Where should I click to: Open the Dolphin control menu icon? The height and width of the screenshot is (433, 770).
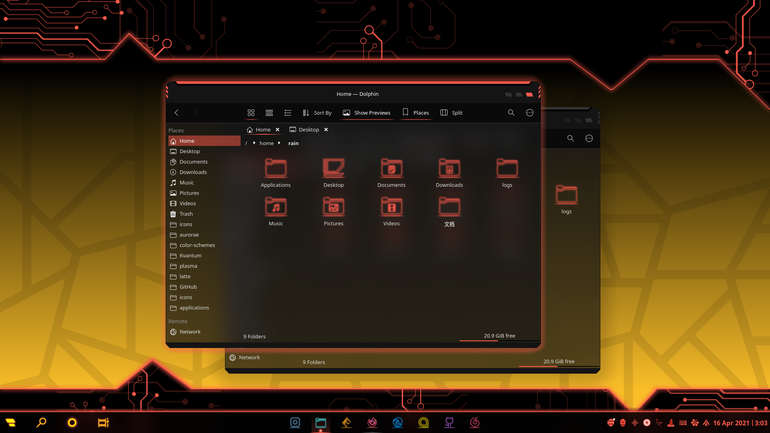[x=529, y=113]
